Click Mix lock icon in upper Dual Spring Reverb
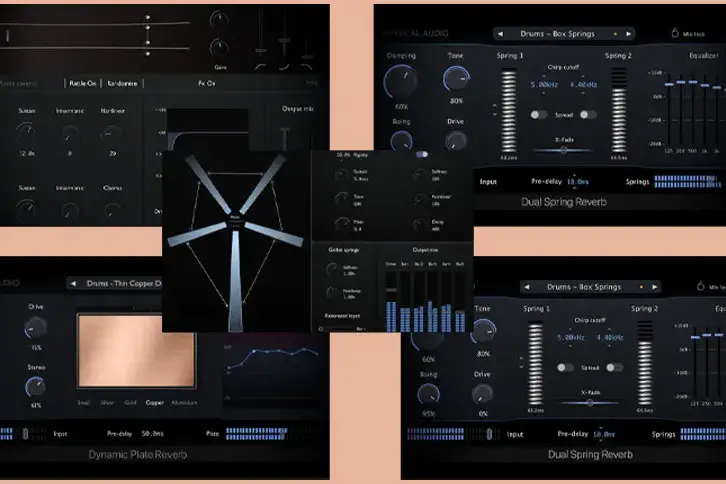Viewport: 726px width, 484px height. [x=675, y=33]
